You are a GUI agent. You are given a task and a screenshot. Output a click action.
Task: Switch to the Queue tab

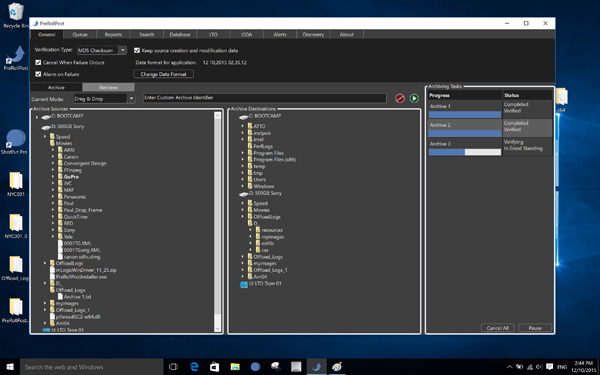coord(80,34)
